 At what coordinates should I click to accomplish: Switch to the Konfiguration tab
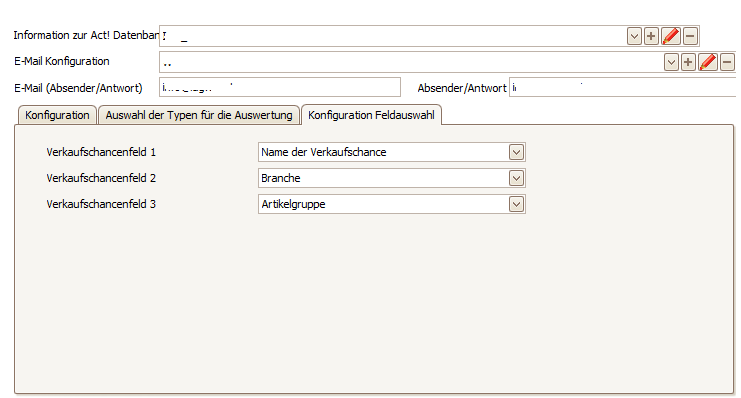click(57, 115)
